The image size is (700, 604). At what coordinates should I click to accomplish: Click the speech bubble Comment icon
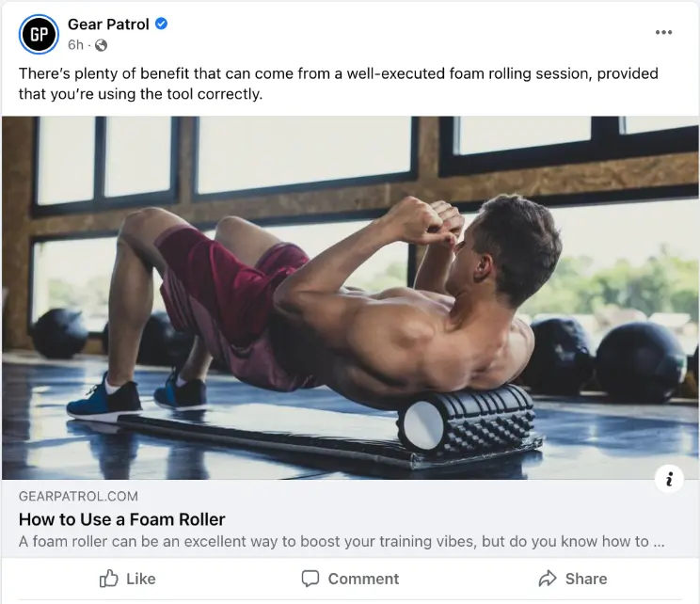pos(310,579)
